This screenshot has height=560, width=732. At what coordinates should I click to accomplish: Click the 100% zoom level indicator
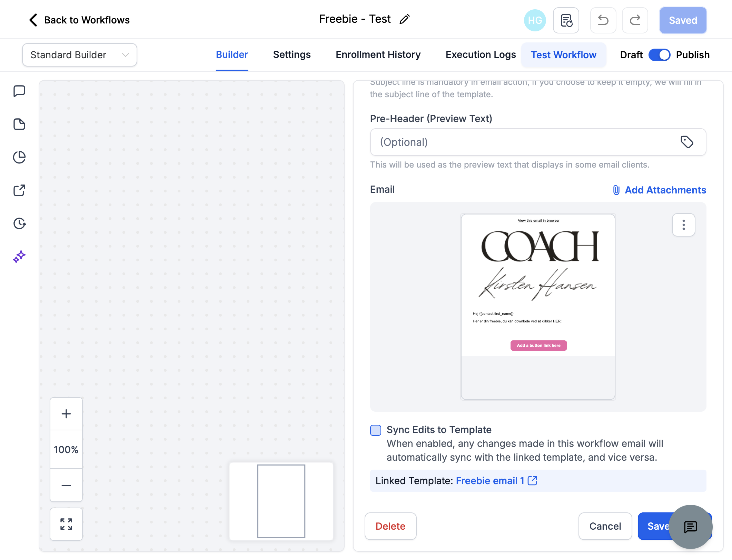click(x=66, y=450)
